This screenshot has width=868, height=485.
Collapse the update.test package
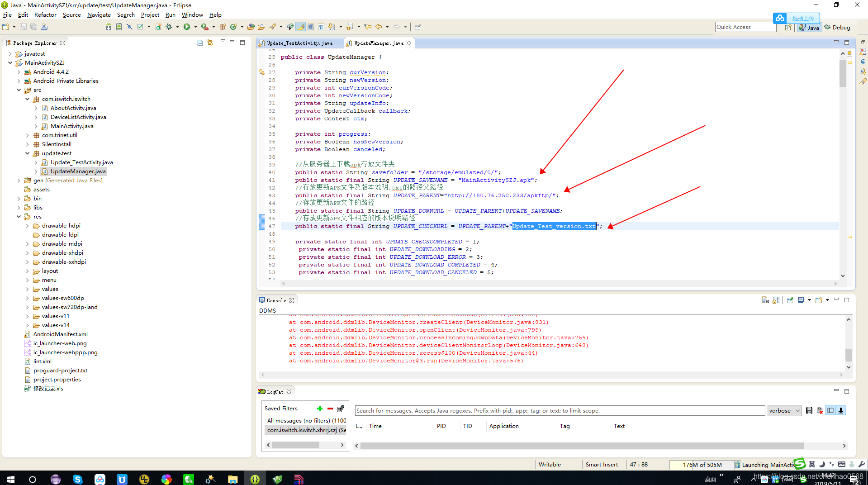point(27,153)
